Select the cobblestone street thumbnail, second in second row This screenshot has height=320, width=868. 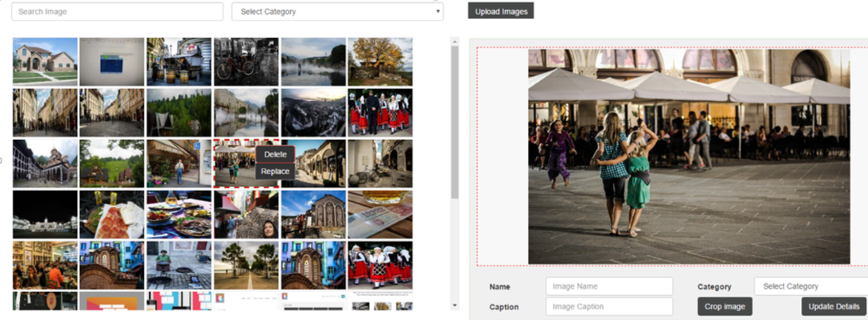(112, 113)
